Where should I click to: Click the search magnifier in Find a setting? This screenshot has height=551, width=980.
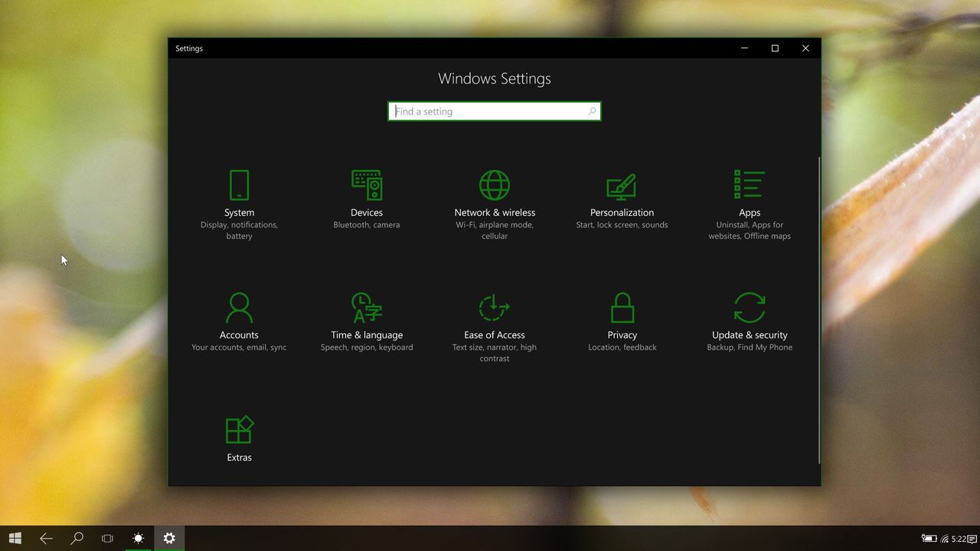[x=592, y=112]
